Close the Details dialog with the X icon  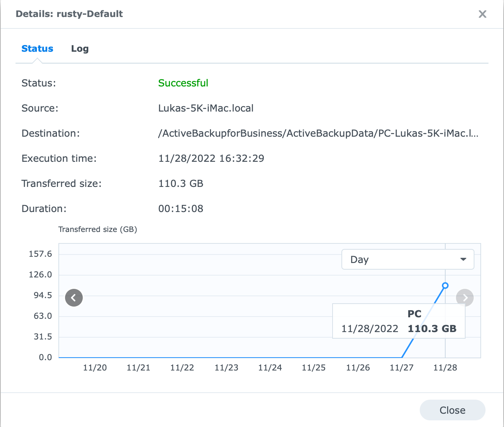(x=482, y=14)
